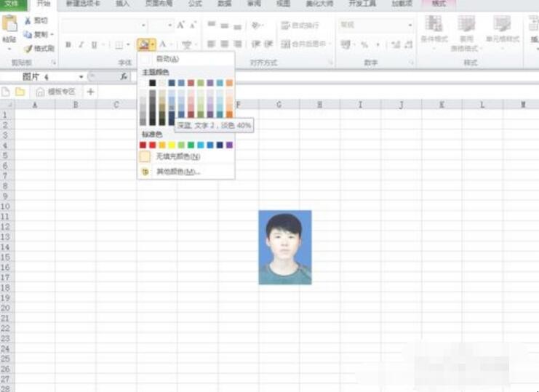The height and width of the screenshot is (392, 539).
Task: Expand the Borders dropdown arrow
Action: (128, 44)
